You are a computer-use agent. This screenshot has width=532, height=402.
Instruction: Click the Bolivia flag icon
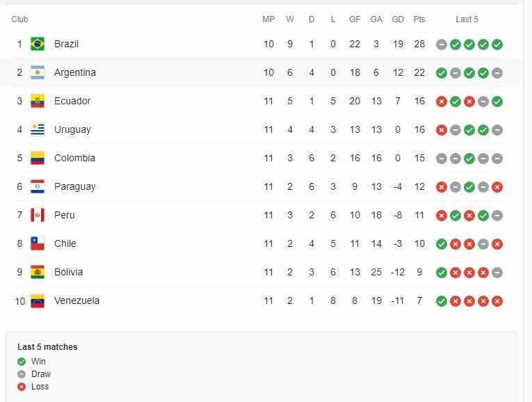click(x=38, y=272)
